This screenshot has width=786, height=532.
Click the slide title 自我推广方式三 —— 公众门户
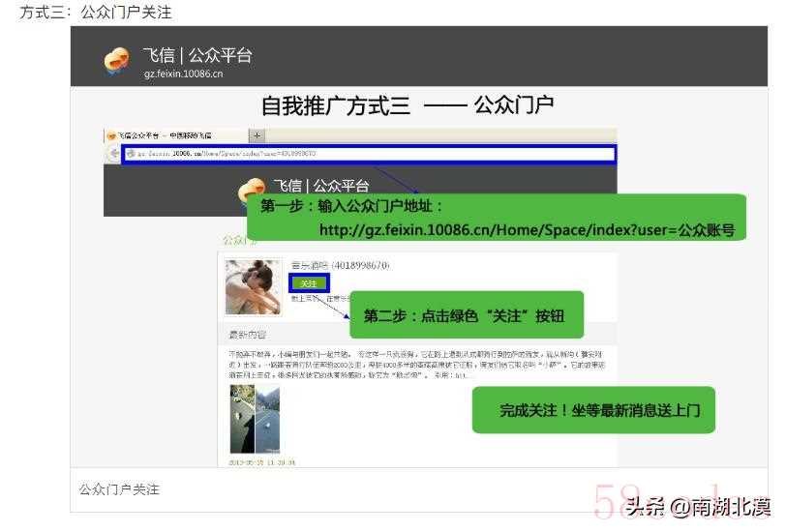tap(408, 105)
